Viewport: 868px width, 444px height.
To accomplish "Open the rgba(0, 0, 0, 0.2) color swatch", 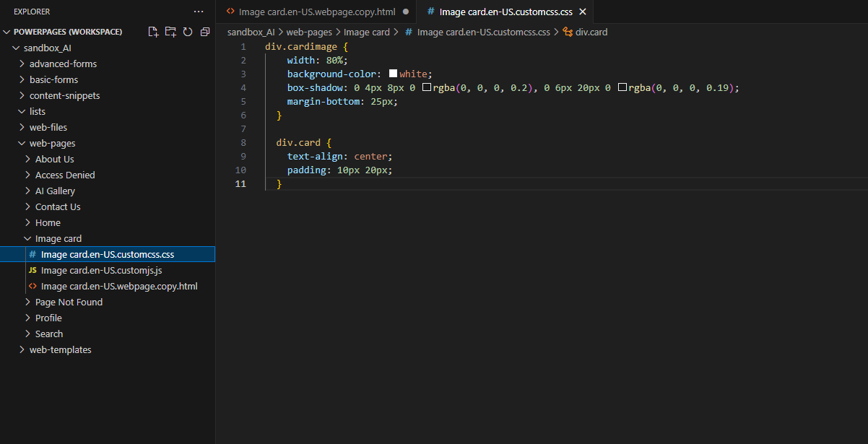I will 427,87.
